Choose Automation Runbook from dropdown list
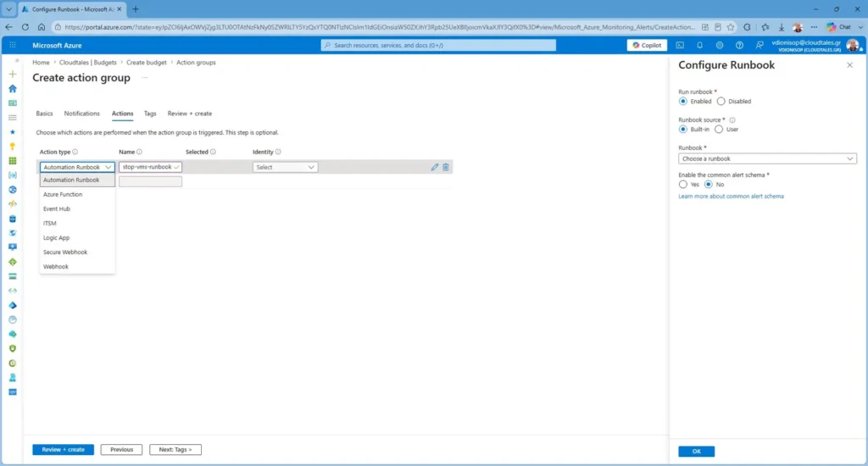This screenshot has height=466, width=868. [x=77, y=180]
